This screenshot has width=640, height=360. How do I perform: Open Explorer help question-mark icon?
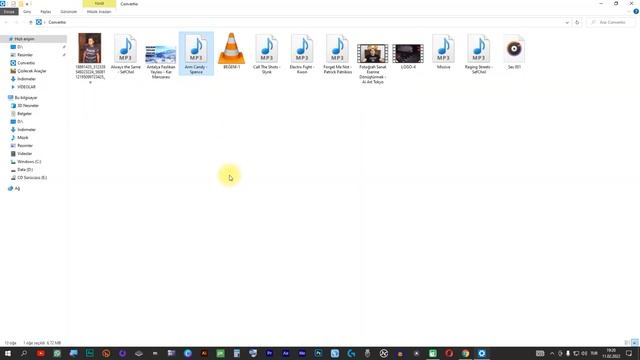tap(636, 12)
